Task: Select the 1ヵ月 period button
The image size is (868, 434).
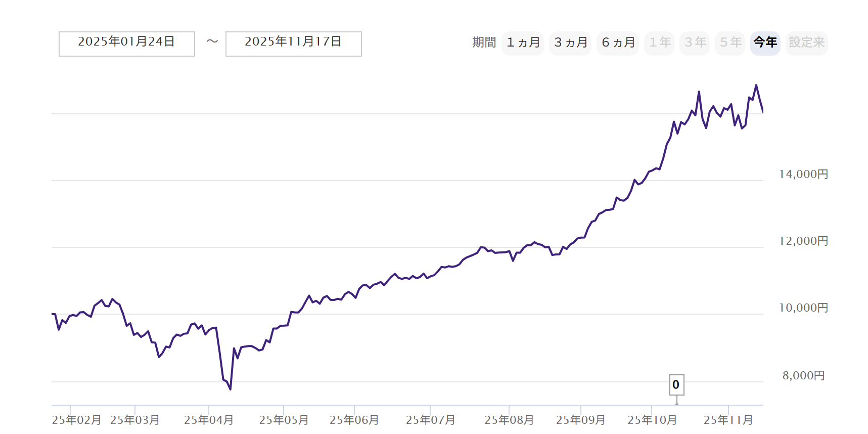Action: point(523,43)
